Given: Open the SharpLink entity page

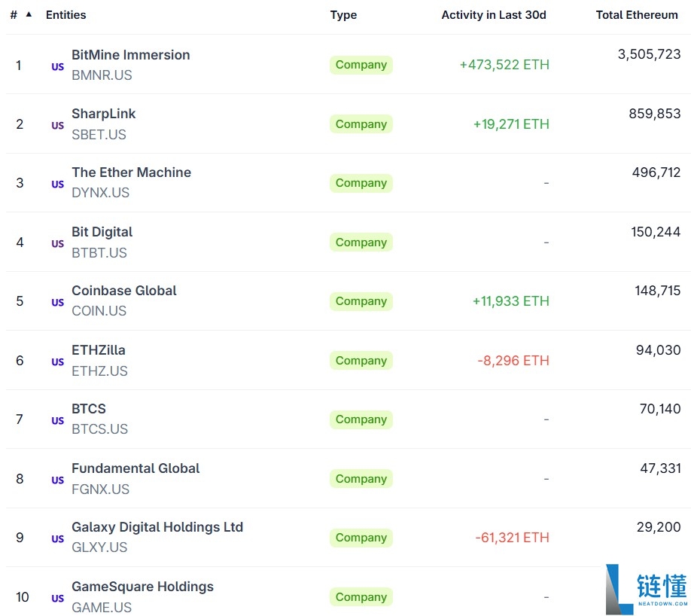Looking at the screenshot, I should coord(103,114).
